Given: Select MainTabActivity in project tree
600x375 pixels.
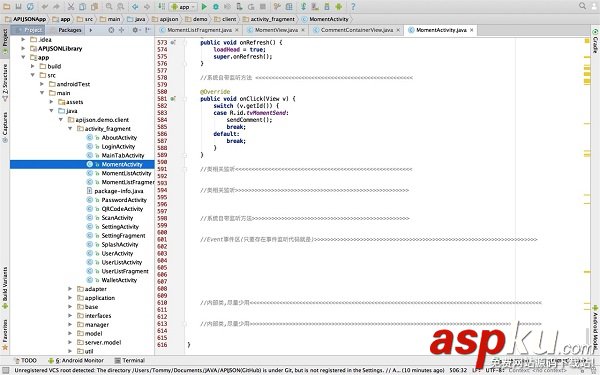Looking at the screenshot, I should 123,155.
